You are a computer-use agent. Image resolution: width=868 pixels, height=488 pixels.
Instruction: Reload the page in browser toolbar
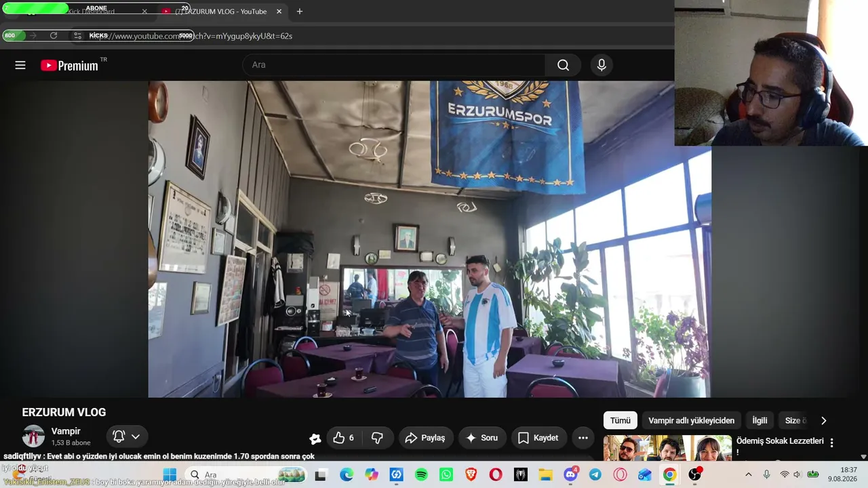[x=54, y=35]
